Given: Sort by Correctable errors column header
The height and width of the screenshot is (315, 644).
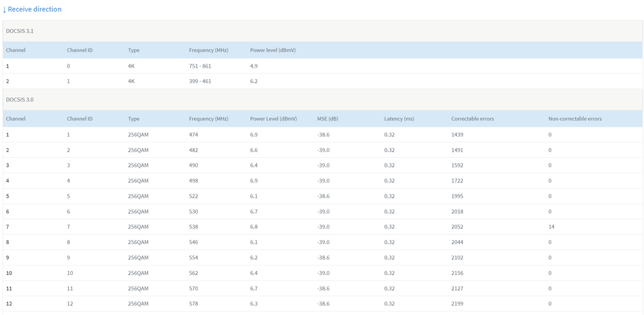Looking at the screenshot, I should pyautogui.click(x=473, y=119).
